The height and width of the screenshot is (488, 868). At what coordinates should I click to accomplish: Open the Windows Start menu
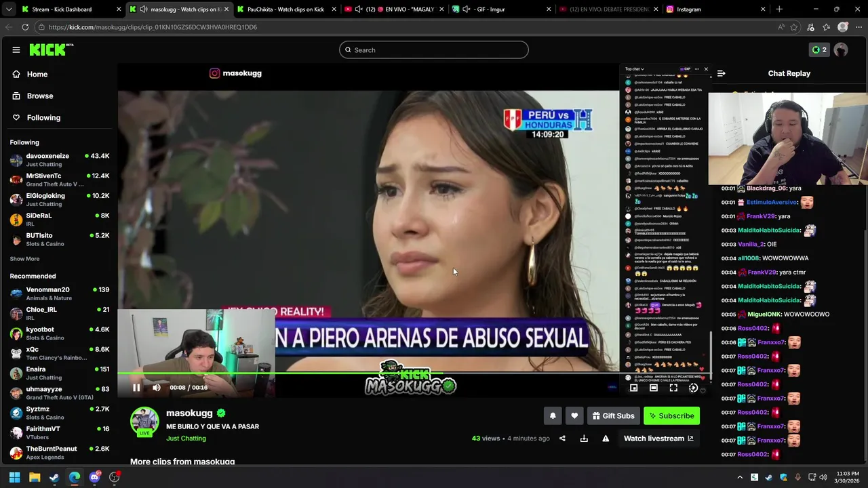pos(15,477)
